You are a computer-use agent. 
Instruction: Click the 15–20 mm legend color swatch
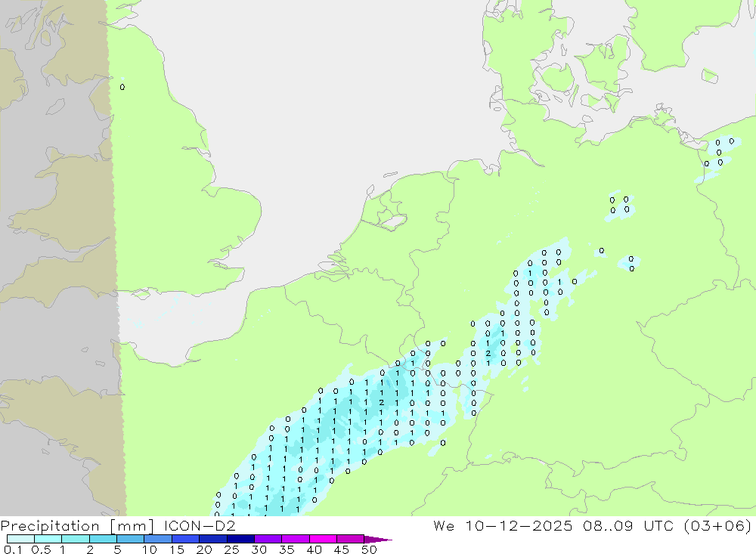tap(186, 539)
